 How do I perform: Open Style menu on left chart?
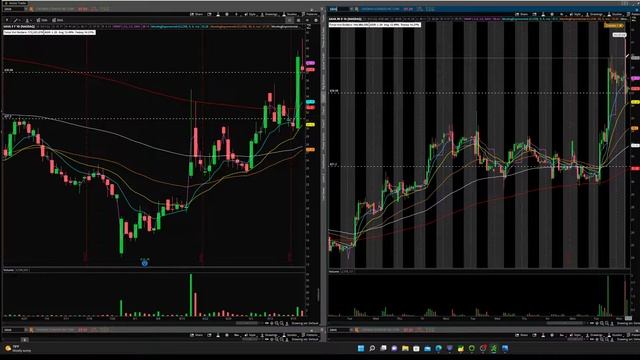(x=250, y=14)
